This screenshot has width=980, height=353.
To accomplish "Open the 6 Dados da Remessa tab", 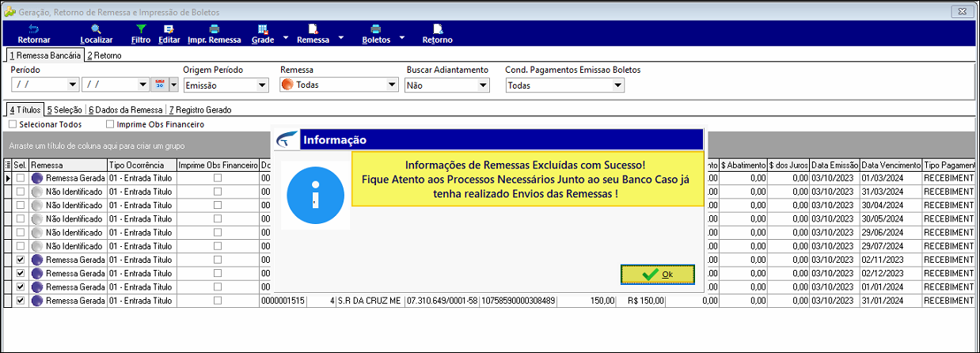I will pos(125,110).
